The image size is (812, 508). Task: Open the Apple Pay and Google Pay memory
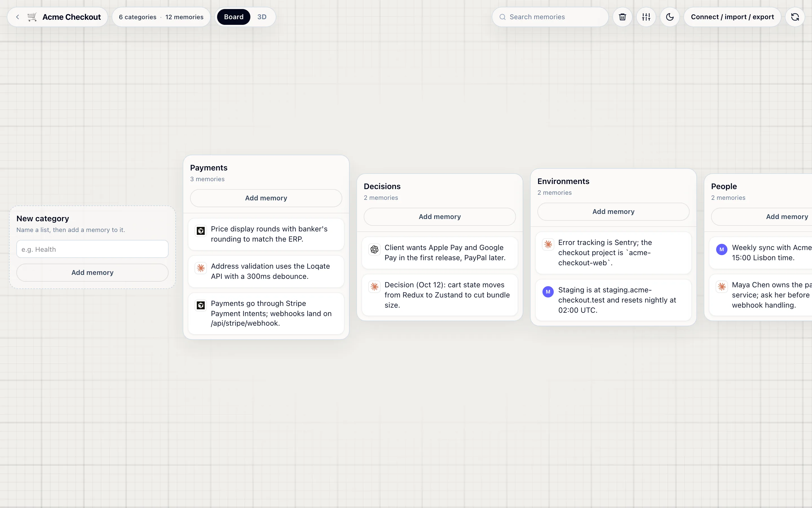[440, 253]
